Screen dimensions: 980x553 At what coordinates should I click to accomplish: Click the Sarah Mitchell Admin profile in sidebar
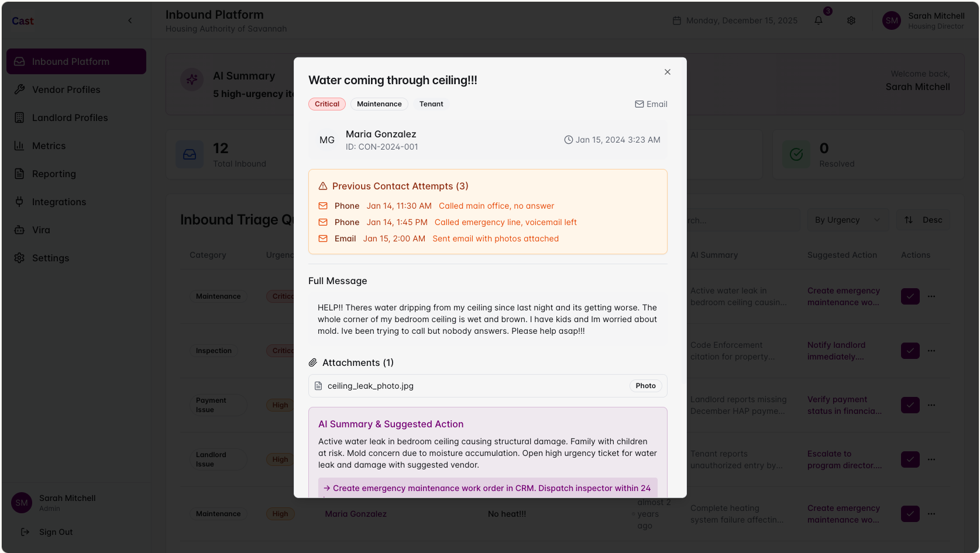click(x=76, y=503)
